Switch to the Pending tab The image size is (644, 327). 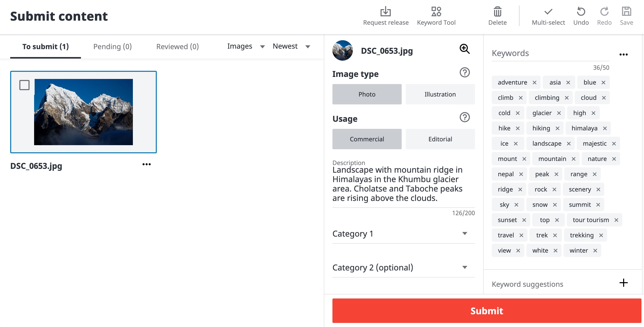[x=112, y=46]
